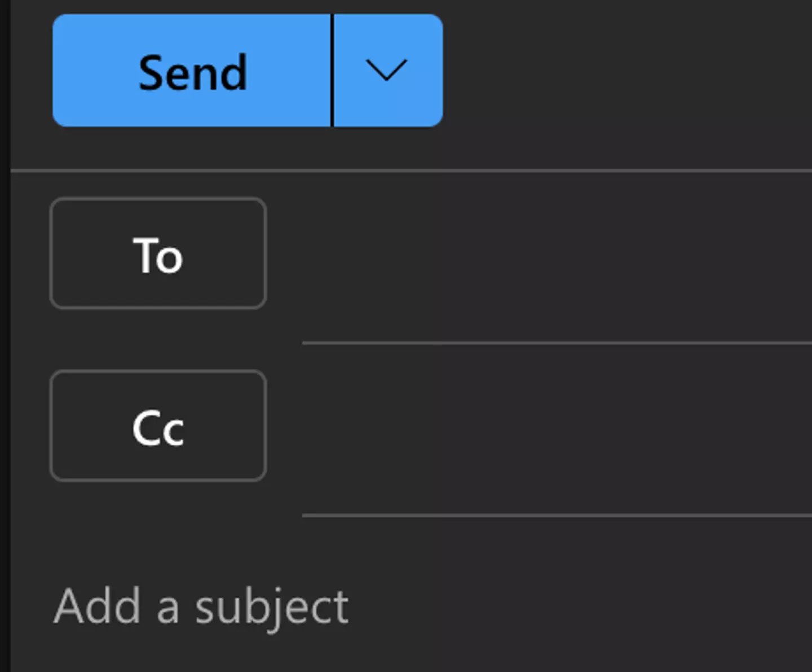Click the blue Send button
Image resolution: width=812 pixels, height=672 pixels.
tap(192, 71)
